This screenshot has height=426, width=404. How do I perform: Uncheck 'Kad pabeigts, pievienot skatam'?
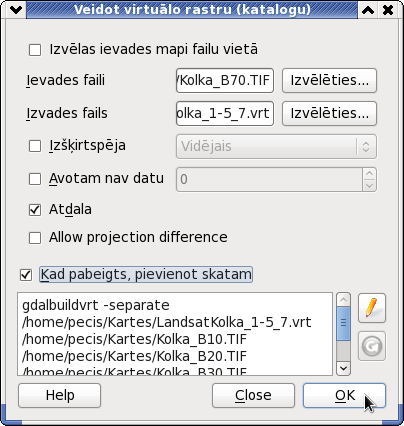pos(26,275)
